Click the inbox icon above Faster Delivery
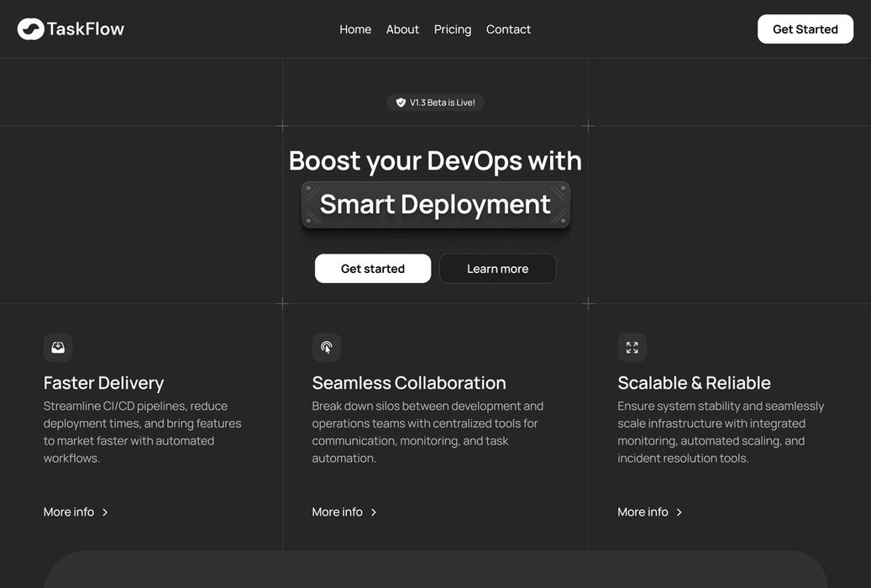The image size is (871, 588). pos(58,347)
